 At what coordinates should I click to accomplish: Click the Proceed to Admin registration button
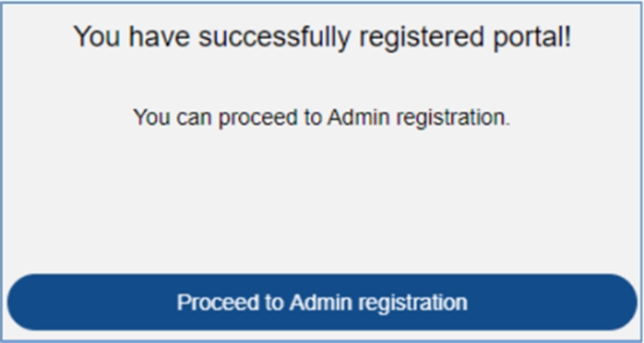pyautogui.click(x=322, y=303)
